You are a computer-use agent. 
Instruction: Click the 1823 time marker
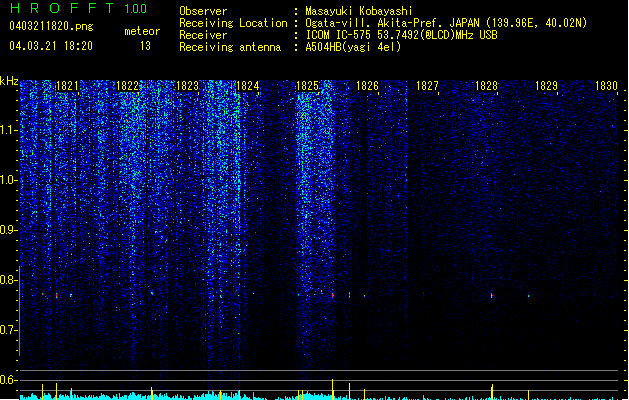(187, 86)
